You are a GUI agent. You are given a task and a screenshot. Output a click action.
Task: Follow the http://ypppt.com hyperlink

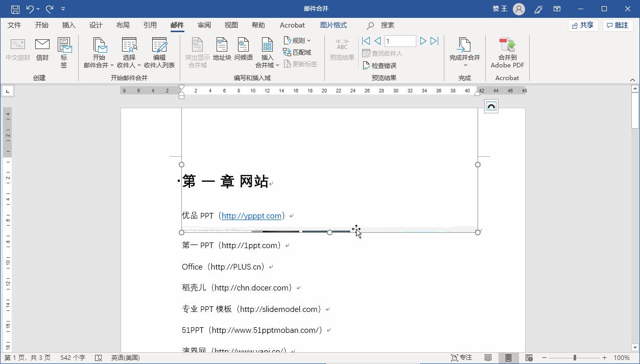(x=251, y=215)
